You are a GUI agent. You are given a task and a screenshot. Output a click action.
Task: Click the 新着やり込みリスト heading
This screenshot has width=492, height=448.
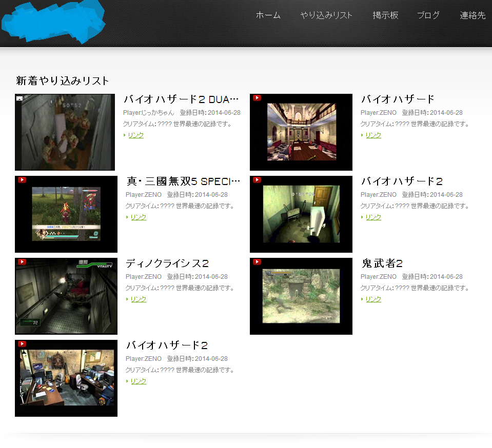pyautogui.click(x=63, y=80)
